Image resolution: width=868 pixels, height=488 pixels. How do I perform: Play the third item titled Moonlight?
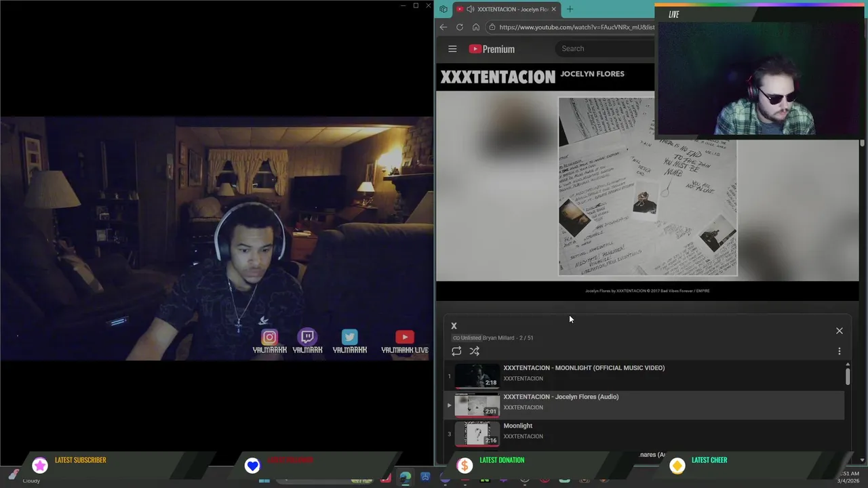point(644,433)
